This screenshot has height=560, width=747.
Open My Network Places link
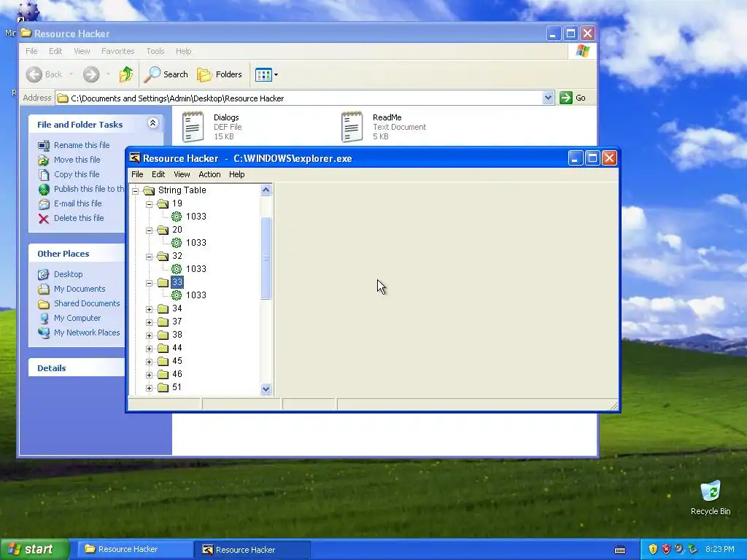click(x=87, y=332)
